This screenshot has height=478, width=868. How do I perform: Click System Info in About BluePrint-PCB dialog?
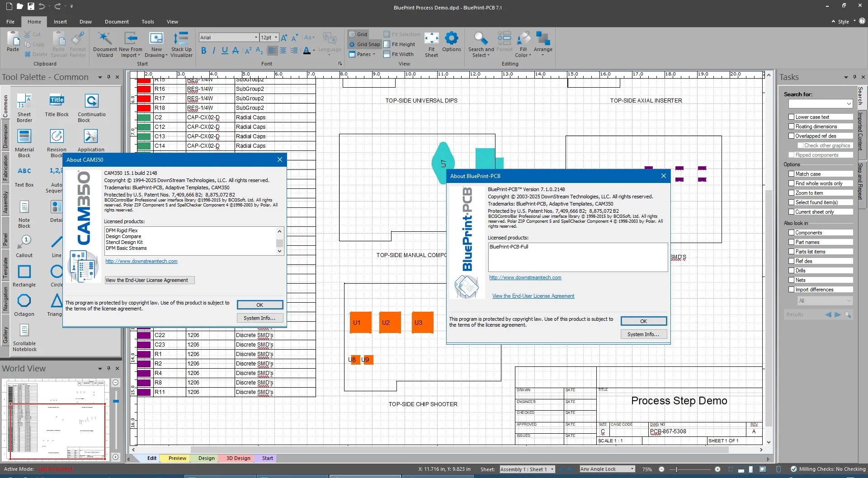click(643, 334)
